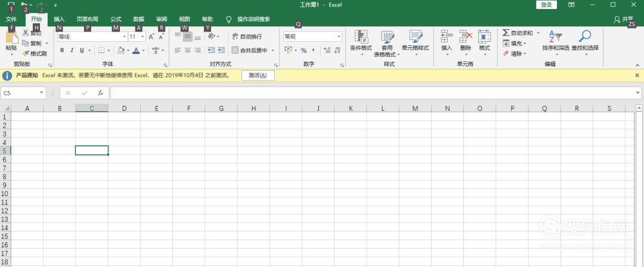This screenshot has width=644, height=267.
Task: Click AutoSum (自动求和)
Action: pos(518,33)
